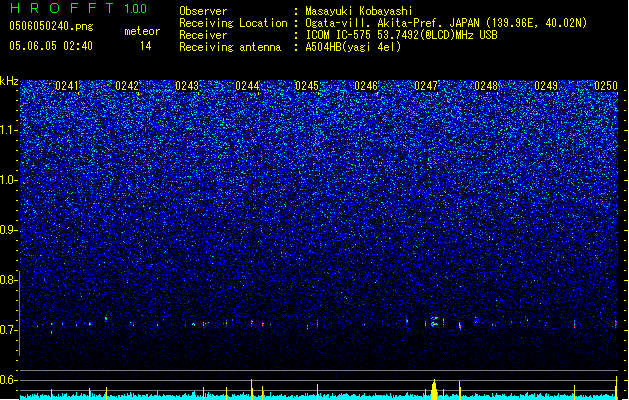Click the 0.8 kHz axis label
Viewport: 629px width, 400px height.
[9, 280]
